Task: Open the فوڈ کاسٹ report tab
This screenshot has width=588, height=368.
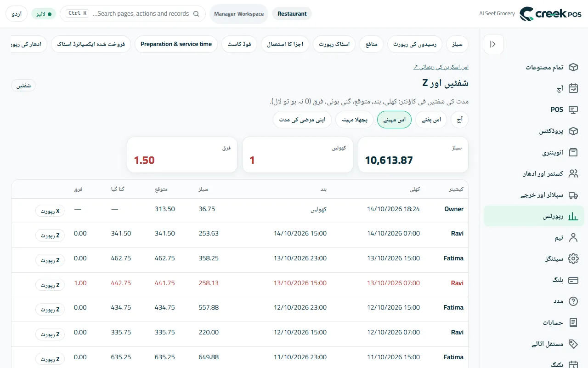Action: coord(239,44)
